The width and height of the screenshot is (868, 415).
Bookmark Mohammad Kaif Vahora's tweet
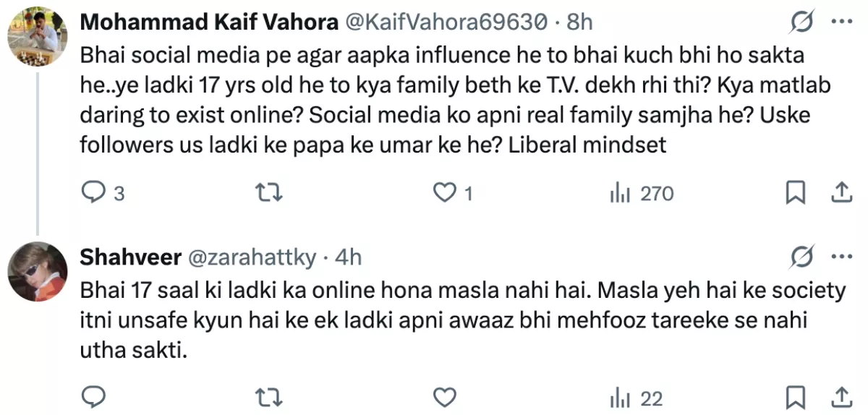[x=796, y=193]
